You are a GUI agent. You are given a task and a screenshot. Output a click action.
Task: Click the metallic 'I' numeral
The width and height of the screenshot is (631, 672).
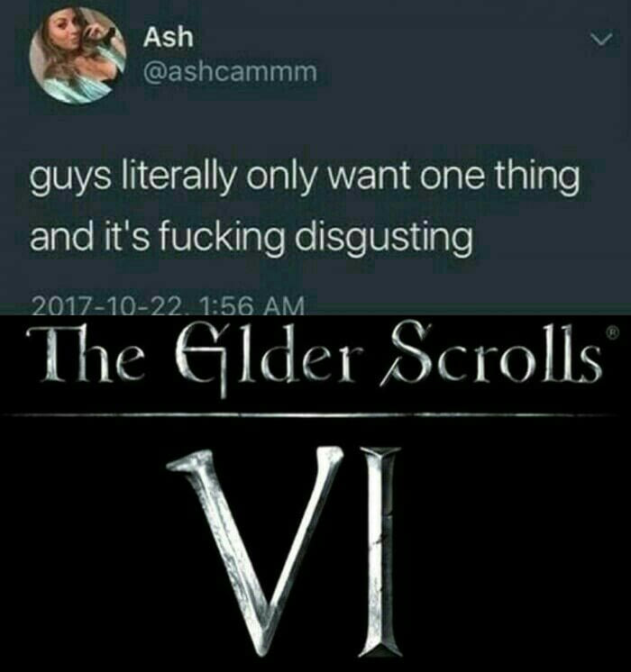(x=380, y=549)
